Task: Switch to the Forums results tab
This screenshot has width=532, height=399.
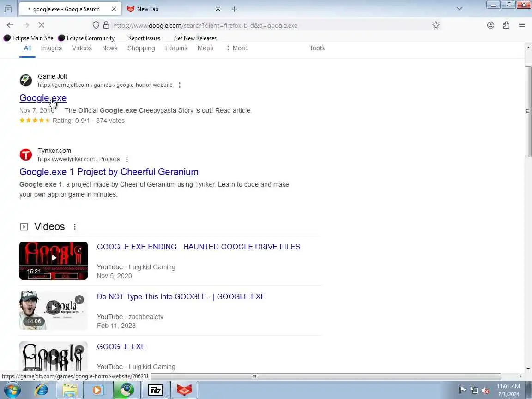Action: 176,48
